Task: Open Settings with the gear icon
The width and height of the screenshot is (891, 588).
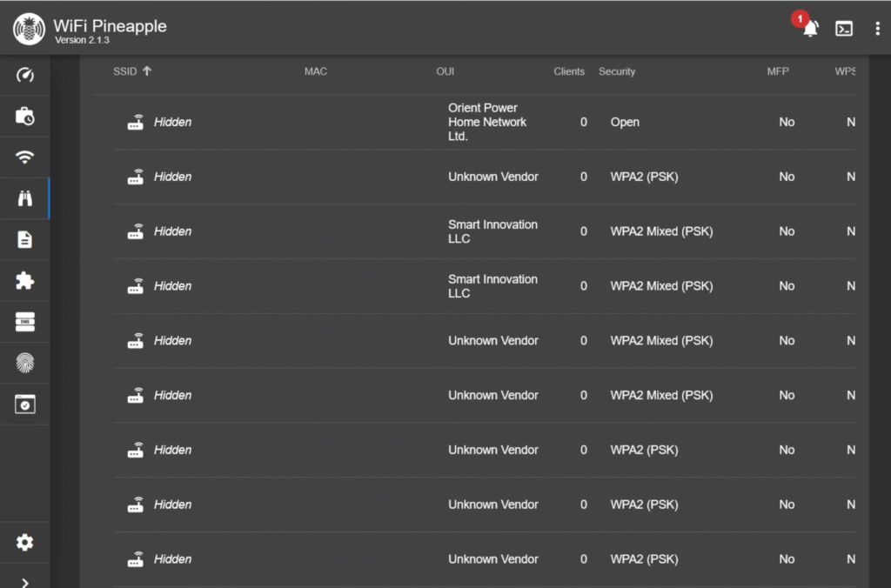Action: coord(25,543)
